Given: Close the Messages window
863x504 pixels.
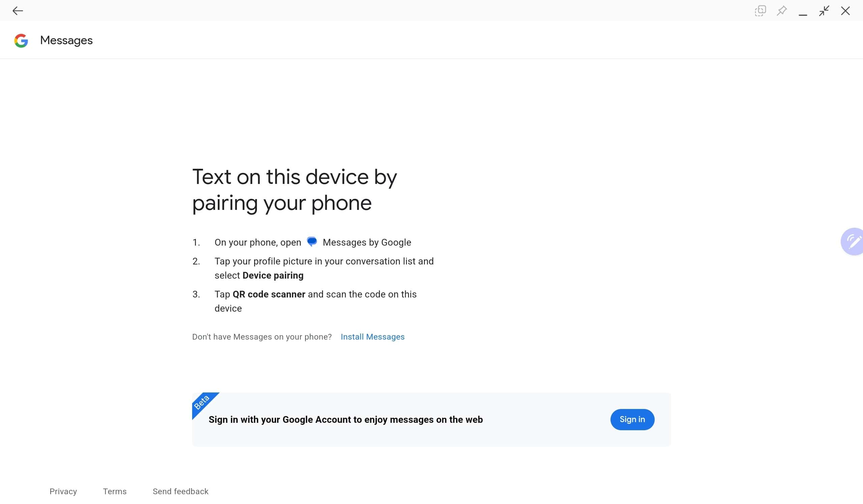Looking at the screenshot, I should coord(845,11).
